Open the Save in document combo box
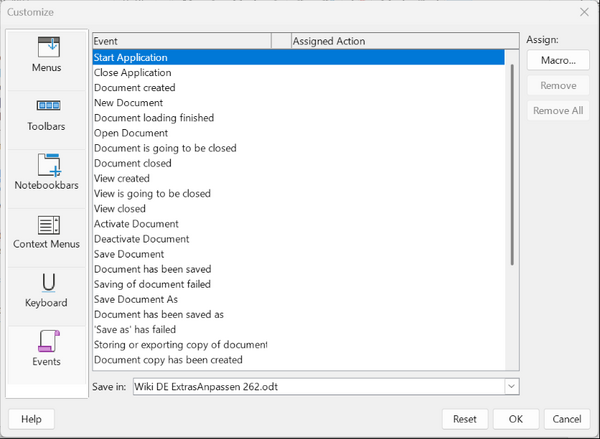Image resolution: width=600 pixels, height=439 pixels. click(x=326, y=387)
